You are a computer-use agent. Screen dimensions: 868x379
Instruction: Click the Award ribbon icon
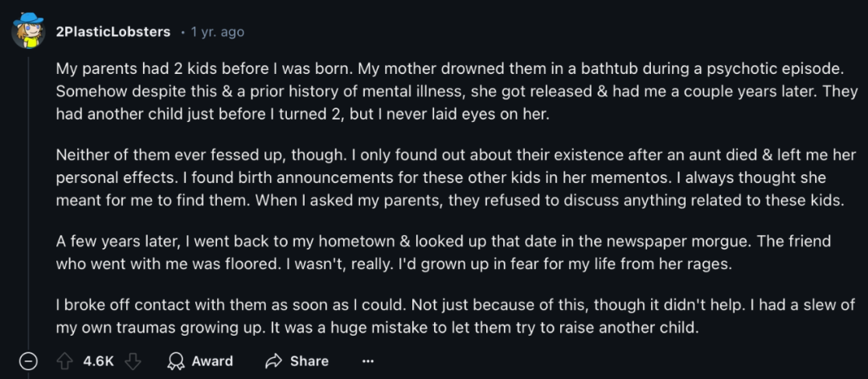176,361
